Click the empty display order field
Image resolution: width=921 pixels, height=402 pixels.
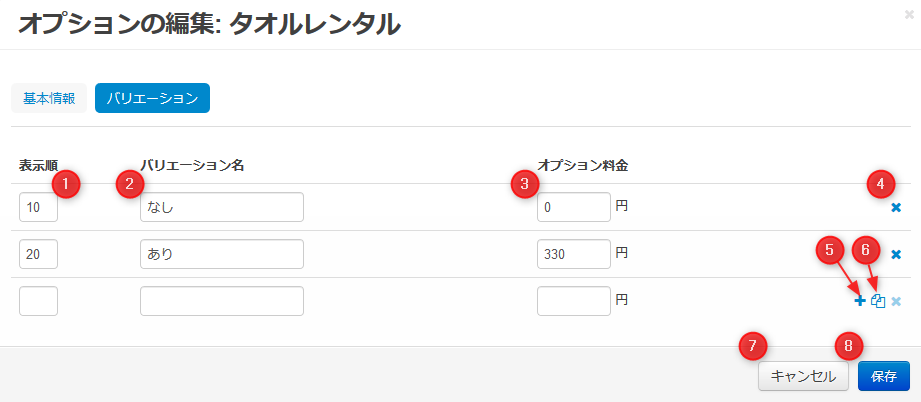point(38,301)
